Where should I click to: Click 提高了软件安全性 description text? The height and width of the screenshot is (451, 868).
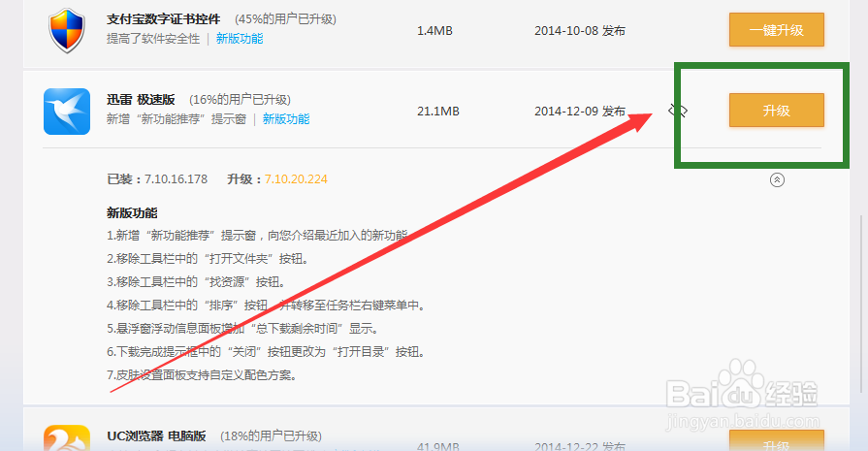tap(153, 39)
